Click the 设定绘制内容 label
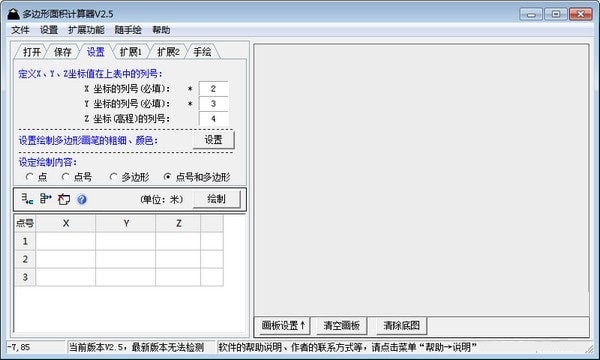 pyautogui.click(x=48, y=162)
